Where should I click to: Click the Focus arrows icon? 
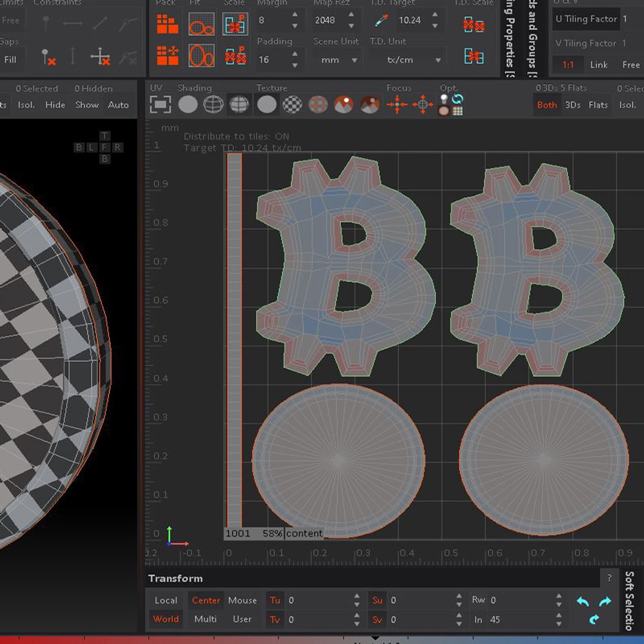click(397, 104)
